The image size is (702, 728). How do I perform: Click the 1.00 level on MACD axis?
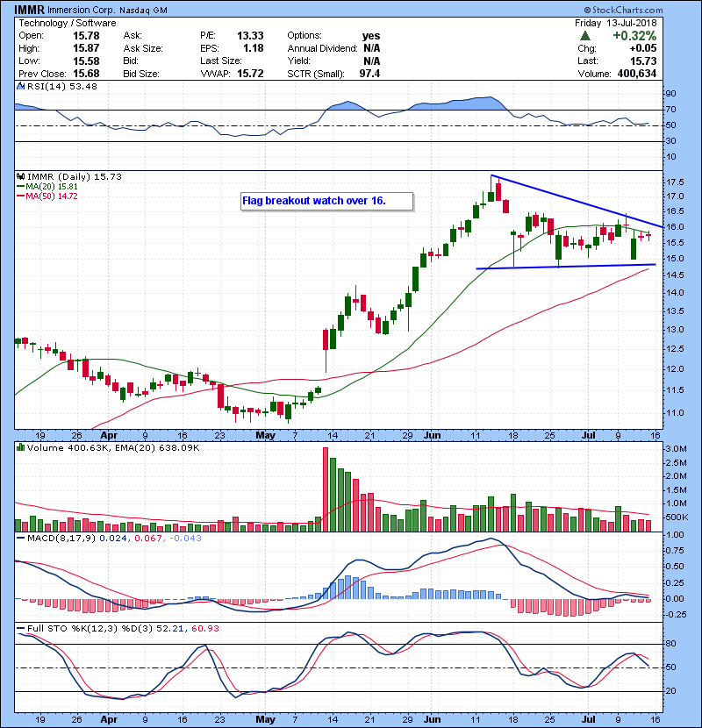(x=675, y=535)
